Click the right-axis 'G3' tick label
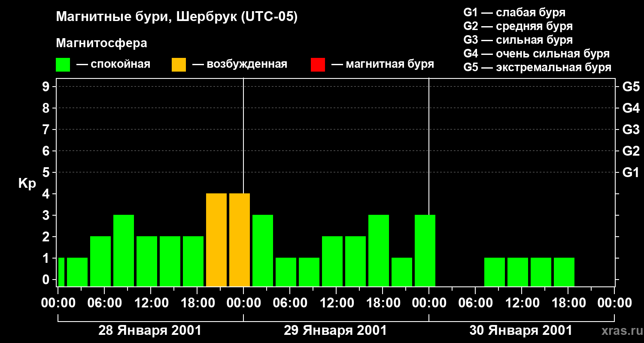The image size is (644, 343). tap(631, 129)
